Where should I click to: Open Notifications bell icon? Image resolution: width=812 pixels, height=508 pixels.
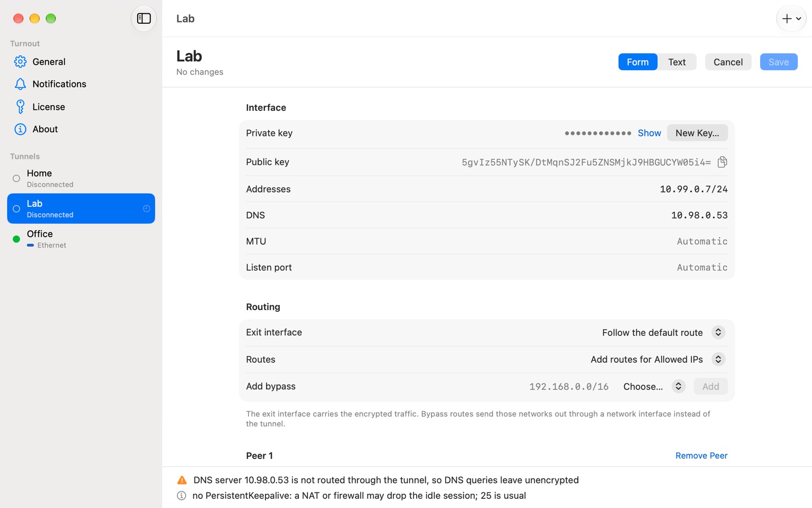click(20, 84)
